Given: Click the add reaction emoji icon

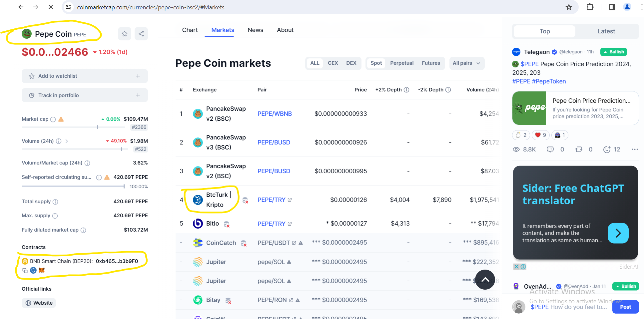Looking at the screenshot, I should pos(607,149).
